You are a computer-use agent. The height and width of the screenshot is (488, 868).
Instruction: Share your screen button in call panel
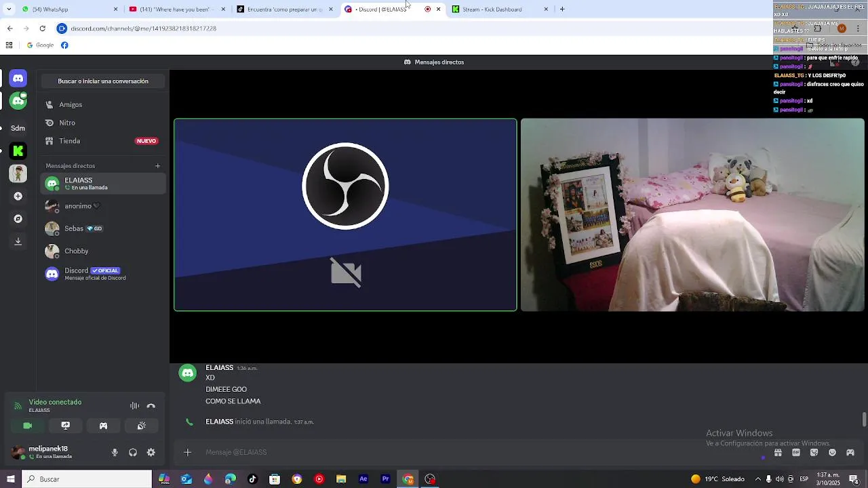(x=66, y=426)
